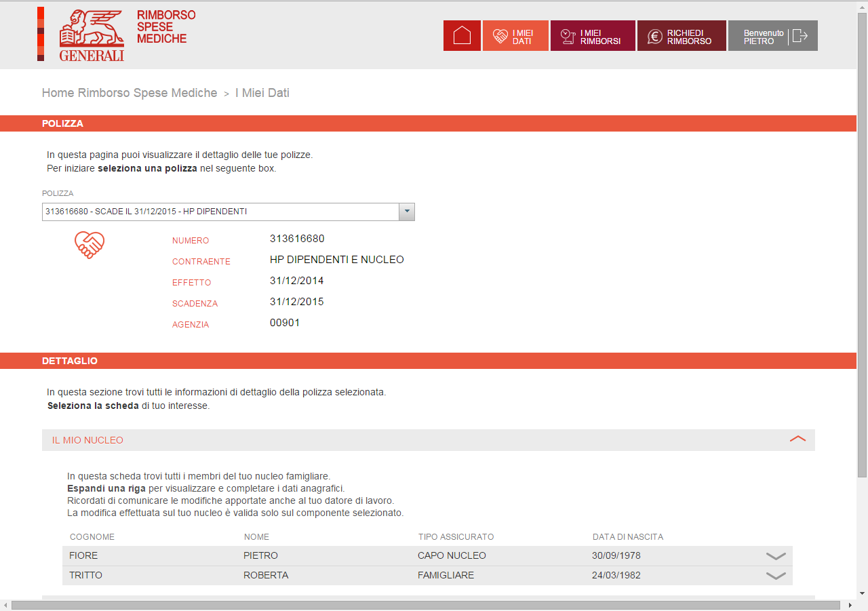The image size is (868, 611).
Task: Click Scadenza date 31/12/2015
Action: click(x=297, y=301)
